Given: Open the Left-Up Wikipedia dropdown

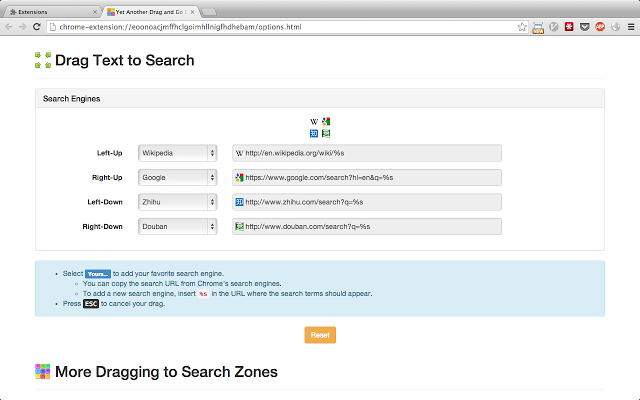Looking at the screenshot, I should [x=178, y=153].
